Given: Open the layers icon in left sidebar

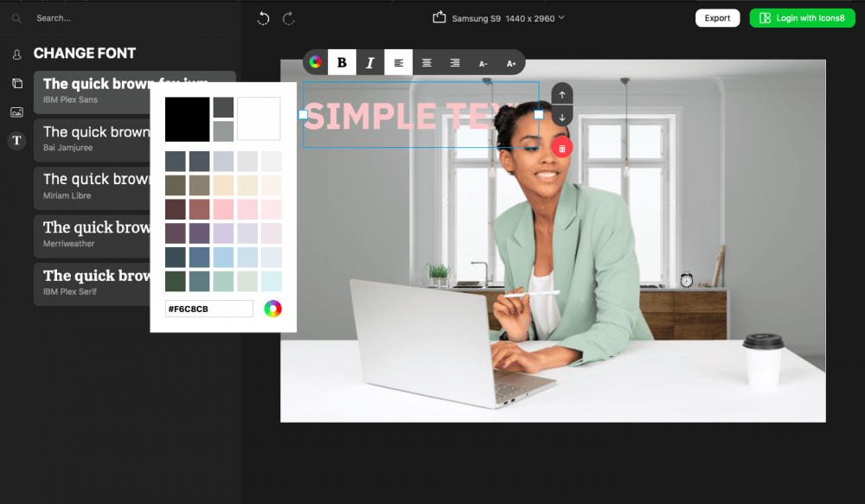Looking at the screenshot, I should (16, 84).
